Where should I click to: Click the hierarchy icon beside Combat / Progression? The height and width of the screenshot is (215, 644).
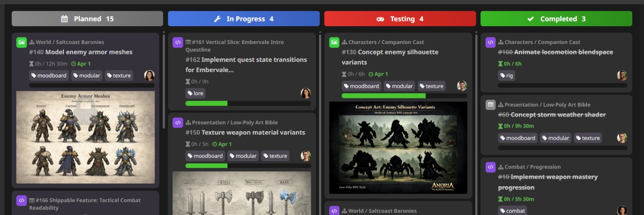500,167
